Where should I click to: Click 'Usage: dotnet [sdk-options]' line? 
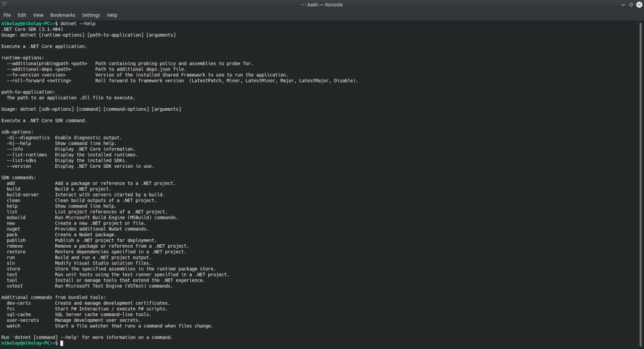pos(91,109)
